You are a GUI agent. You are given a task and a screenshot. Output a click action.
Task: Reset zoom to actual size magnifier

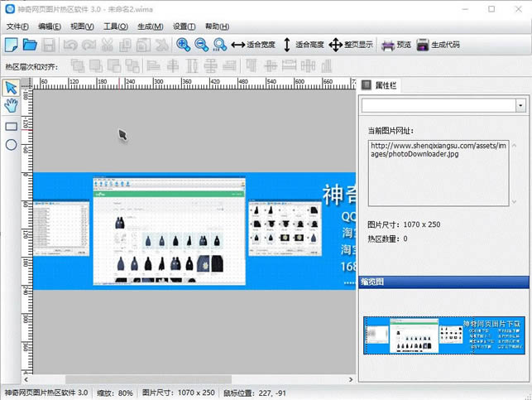220,45
